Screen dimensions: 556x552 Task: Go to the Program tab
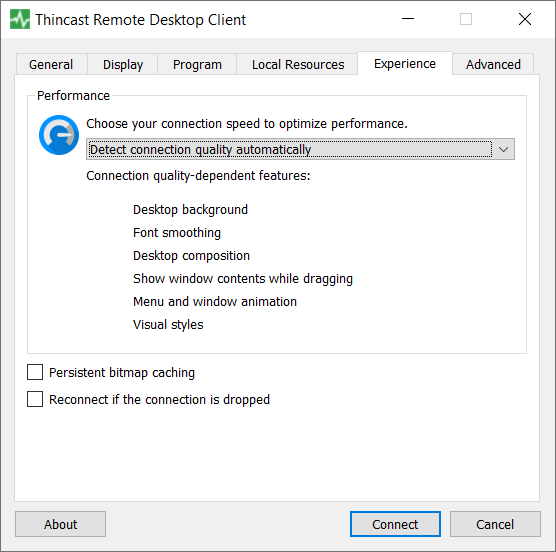click(197, 65)
